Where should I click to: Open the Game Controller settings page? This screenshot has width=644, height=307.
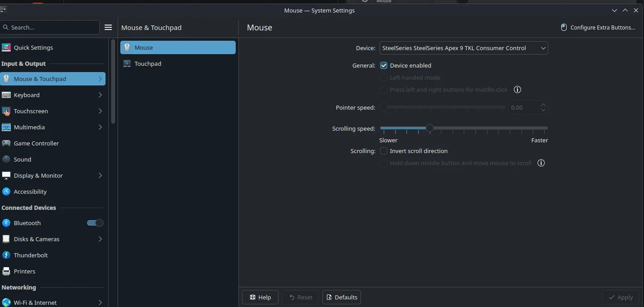[x=53, y=143]
